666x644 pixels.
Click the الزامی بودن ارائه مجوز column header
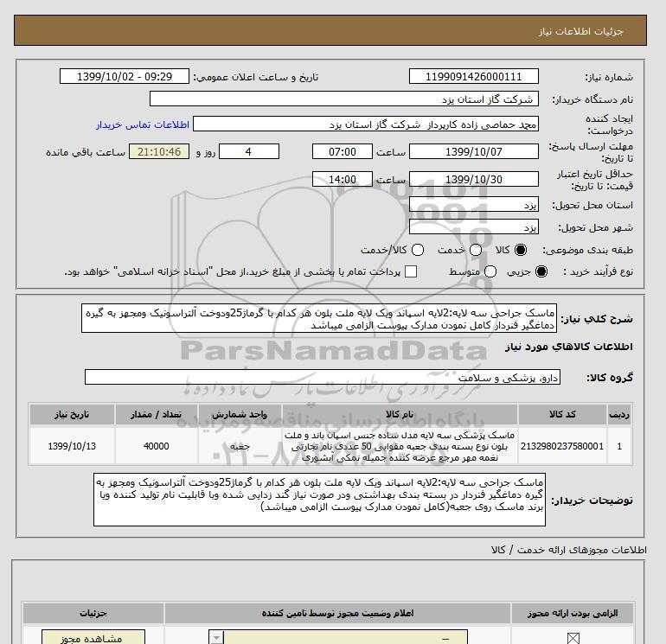point(573,613)
